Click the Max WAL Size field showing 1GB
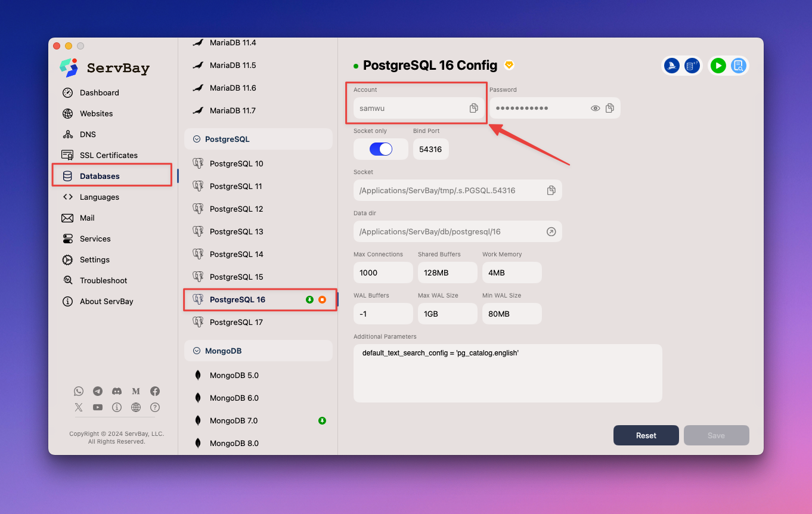Screen dimensions: 812x514 [x=447, y=314]
